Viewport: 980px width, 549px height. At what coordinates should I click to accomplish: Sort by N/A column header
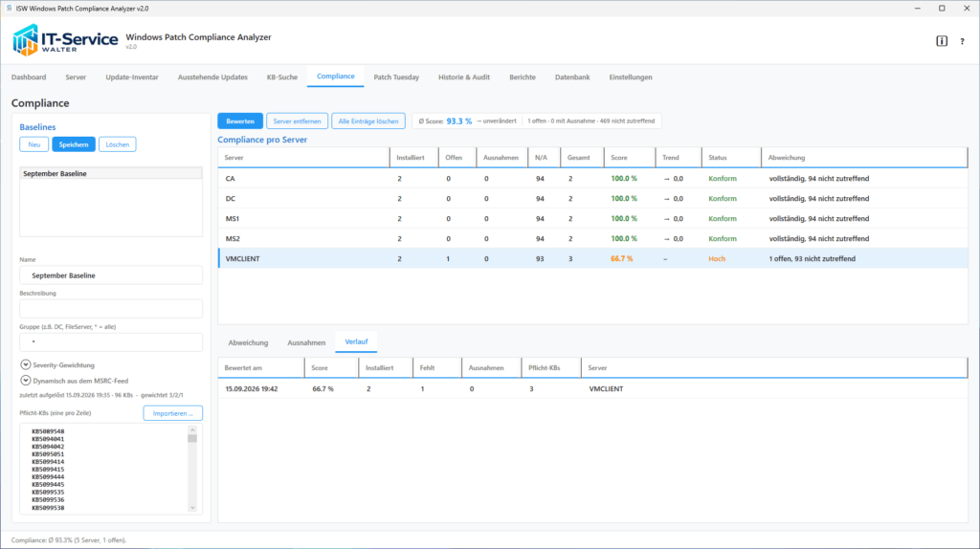click(x=544, y=158)
